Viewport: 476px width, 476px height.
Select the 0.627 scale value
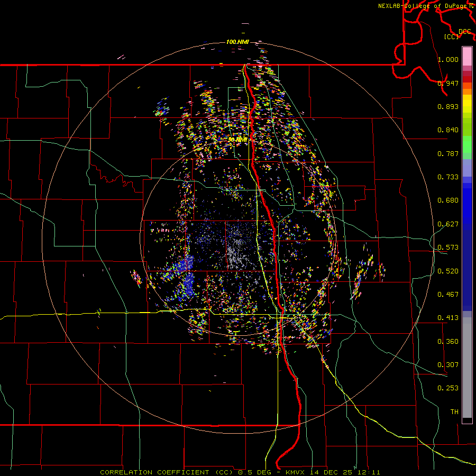448,224
